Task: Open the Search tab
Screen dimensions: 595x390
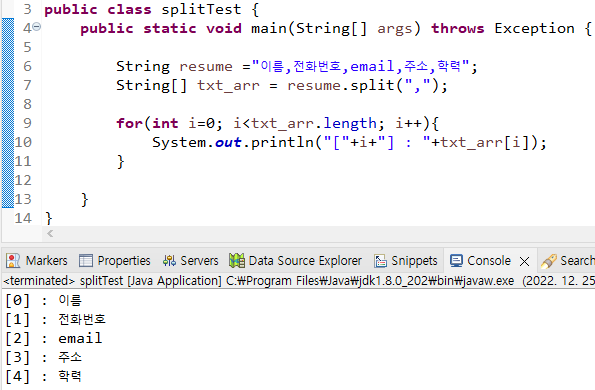Action: point(568,261)
